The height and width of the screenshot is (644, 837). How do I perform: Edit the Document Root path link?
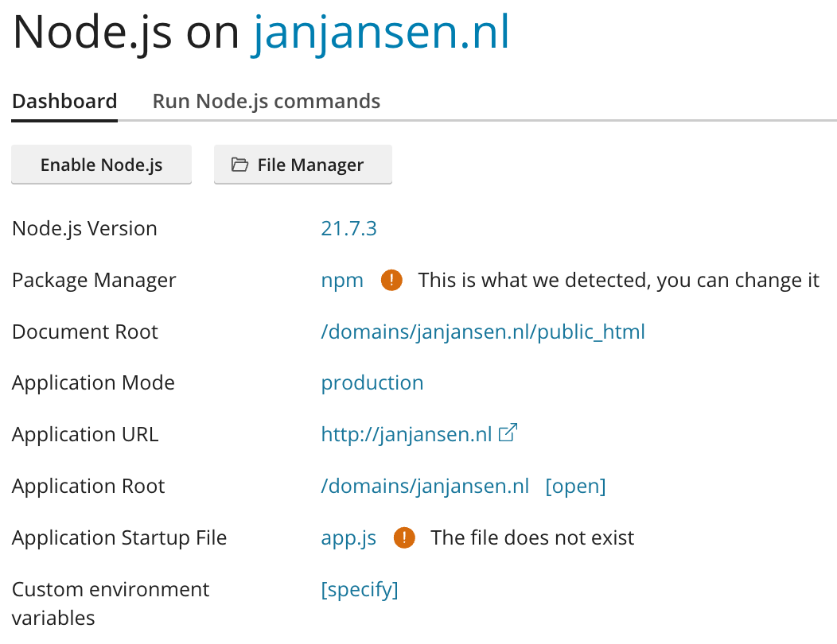[482, 332]
